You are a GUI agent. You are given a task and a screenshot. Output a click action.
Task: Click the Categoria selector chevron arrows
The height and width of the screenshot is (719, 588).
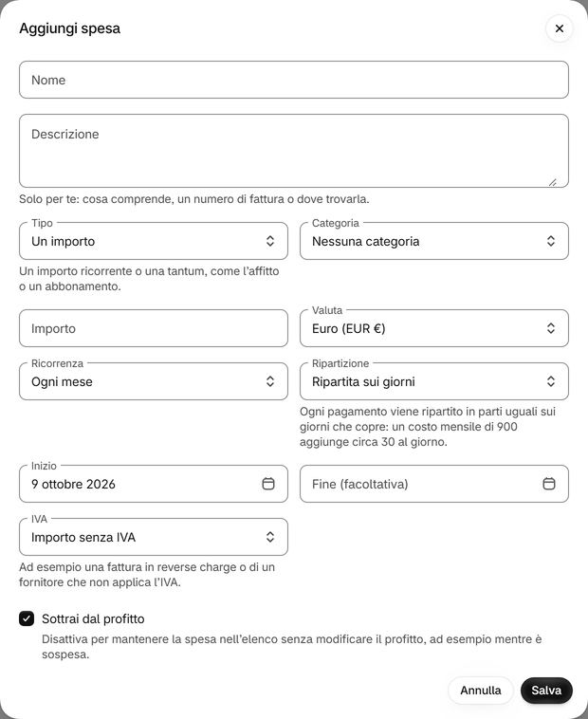point(550,241)
